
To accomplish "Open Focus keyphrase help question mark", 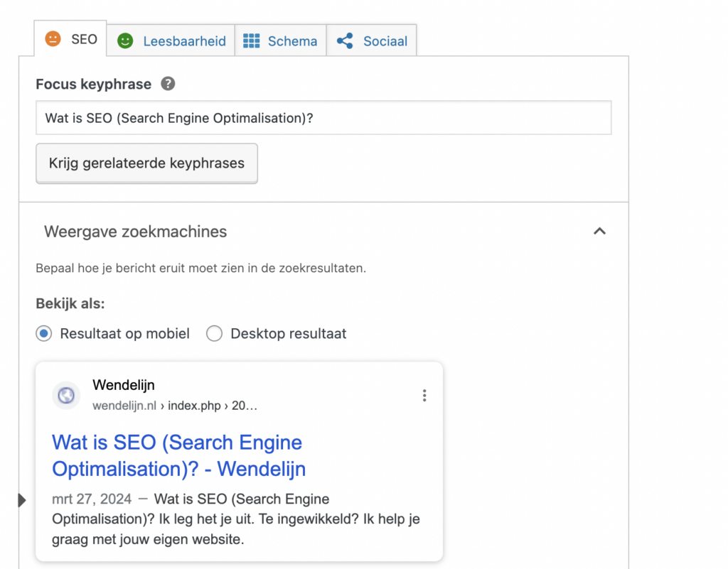I will tap(168, 84).
